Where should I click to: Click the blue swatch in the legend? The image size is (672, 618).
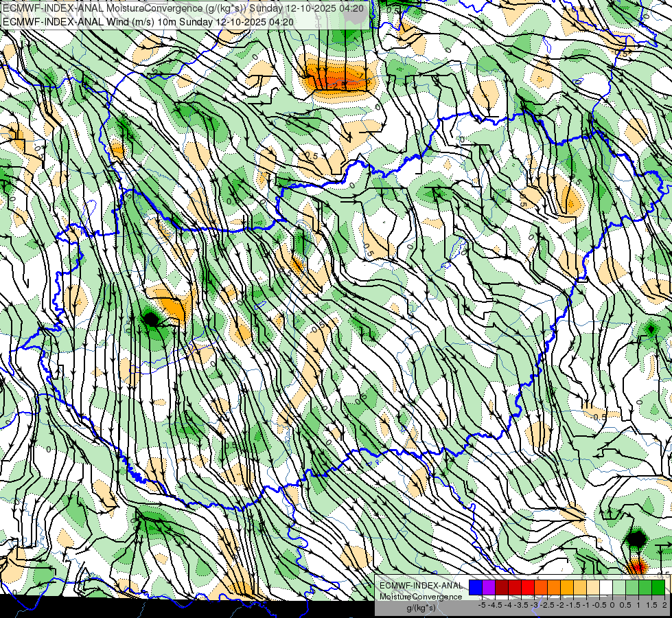tap(476, 587)
